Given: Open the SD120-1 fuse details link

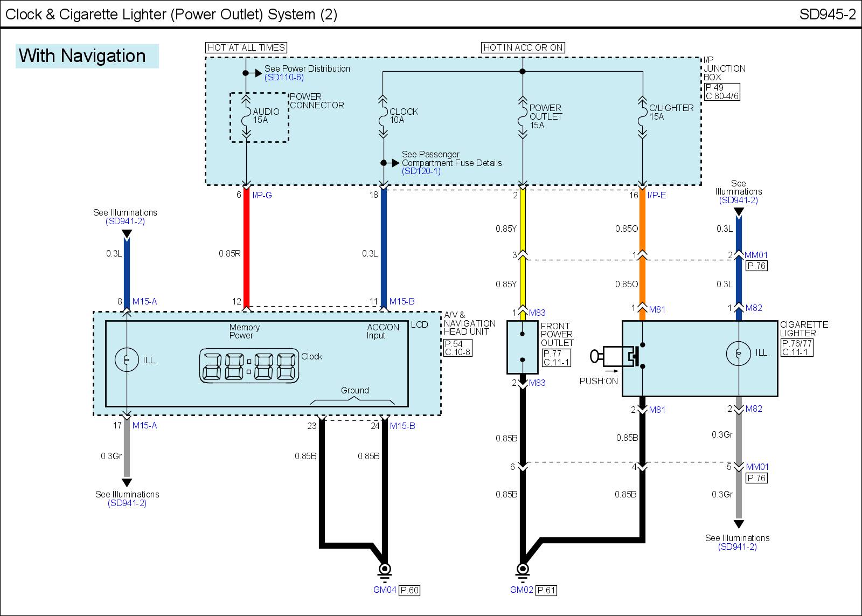Looking at the screenshot, I should (x=421, y=171).
